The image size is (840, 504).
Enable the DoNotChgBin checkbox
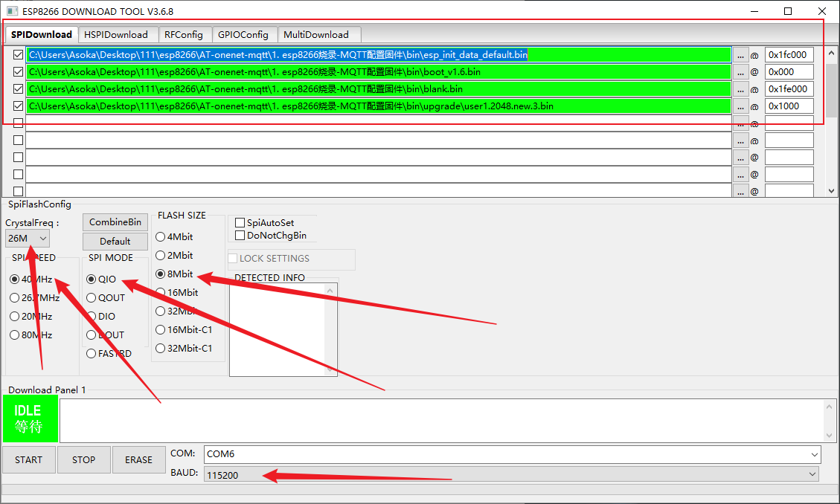pos(271,236)
